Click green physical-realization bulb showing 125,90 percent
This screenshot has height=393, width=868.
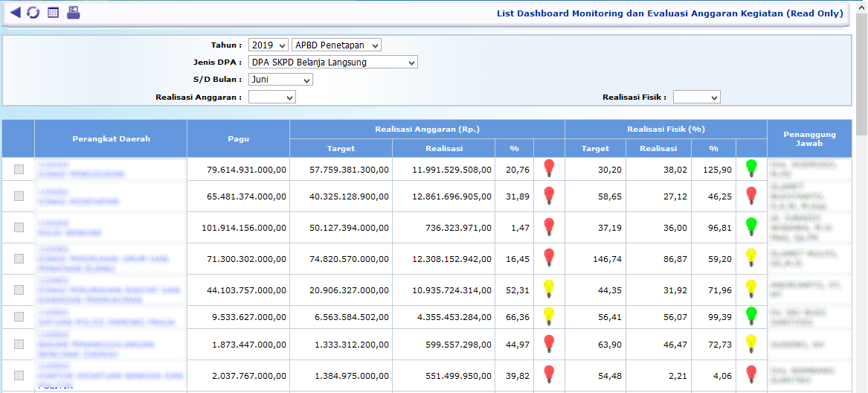click(x=751, y=167)
